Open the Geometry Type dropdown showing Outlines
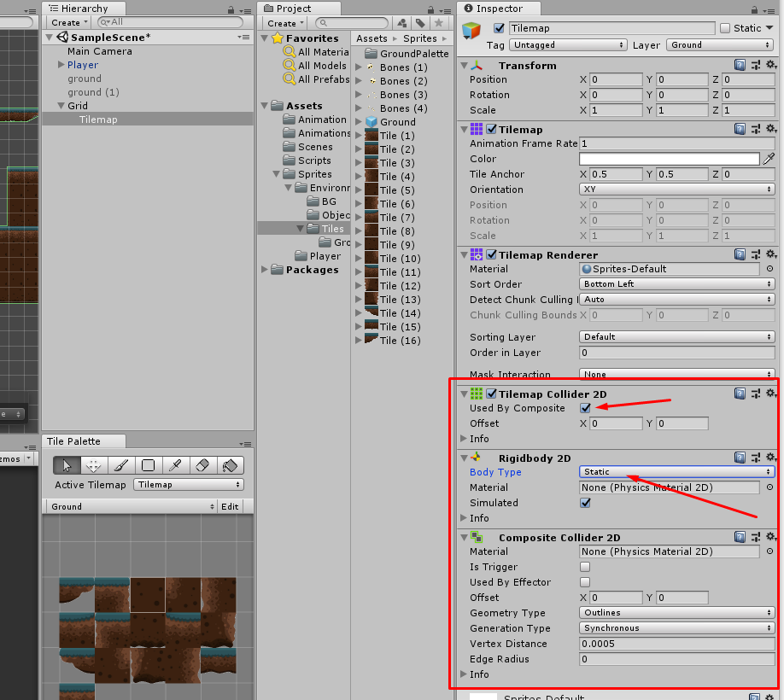Image resolution: width=784 pixels, height=700 pixels. tap(676, 613)
